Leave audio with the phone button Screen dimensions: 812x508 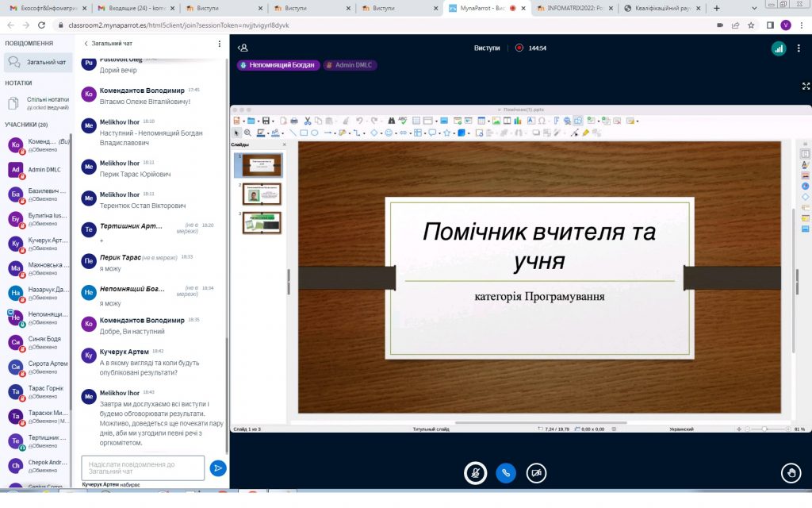(506, 472)
